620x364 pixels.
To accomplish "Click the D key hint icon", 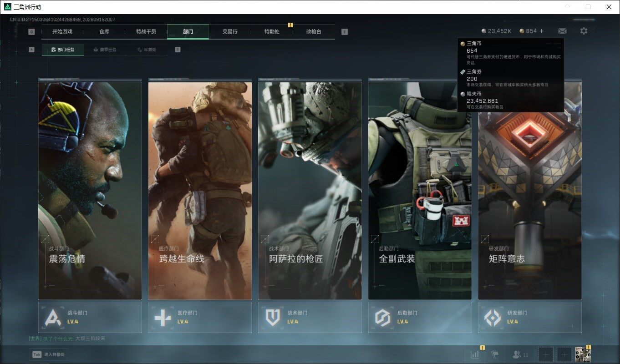I will [x=178, y=50].
